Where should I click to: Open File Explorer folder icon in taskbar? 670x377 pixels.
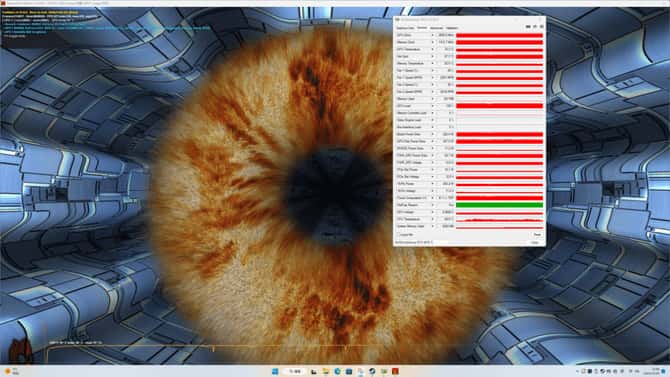pos(326,371)
